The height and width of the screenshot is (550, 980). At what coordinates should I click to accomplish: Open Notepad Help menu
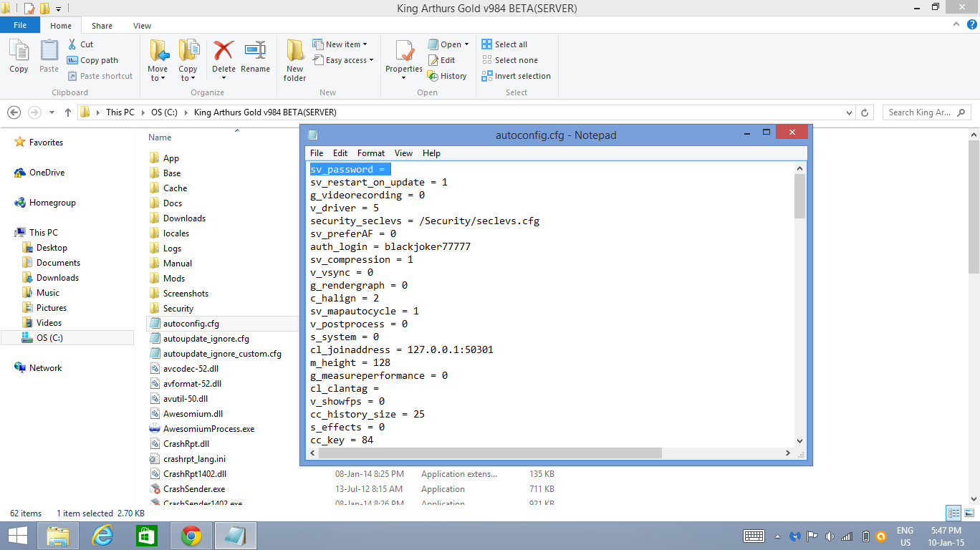431,153
